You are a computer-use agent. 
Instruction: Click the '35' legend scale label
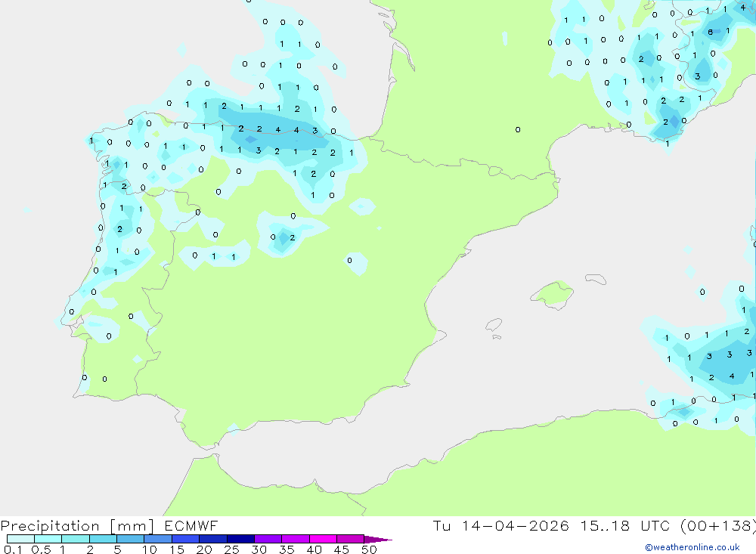click(287, 549)
